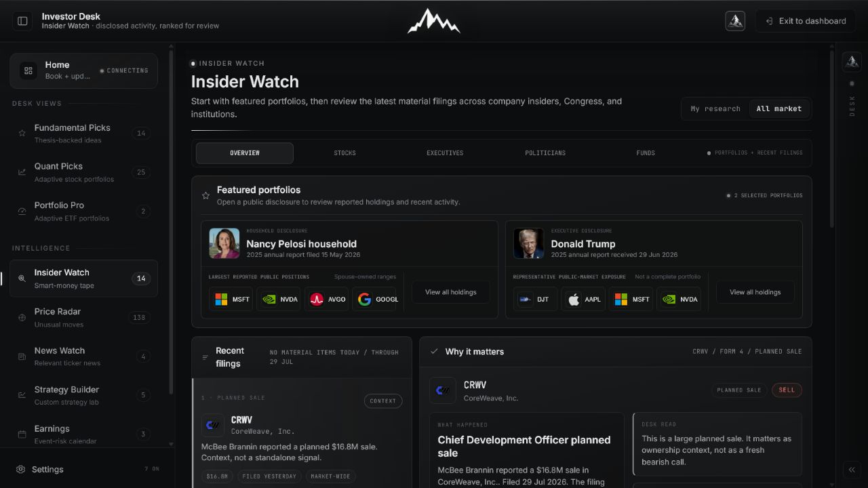Click the mountain logo in header
The width and height of the screenshot is (868, 488).
point(433,21)
